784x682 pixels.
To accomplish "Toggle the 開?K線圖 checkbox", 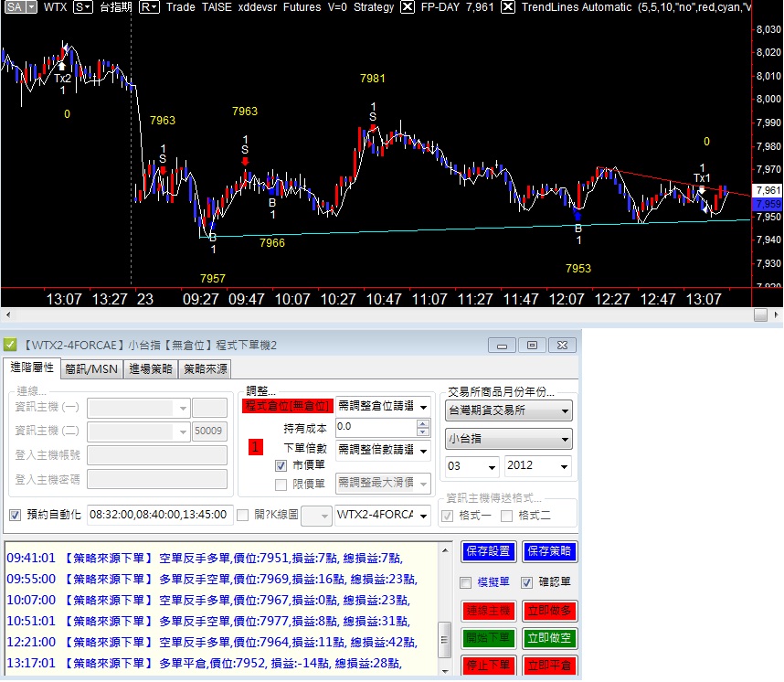I will 242,516.
